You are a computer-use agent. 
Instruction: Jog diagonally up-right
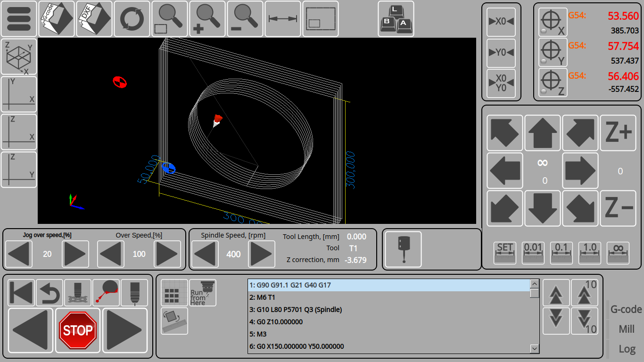point(580,133)
